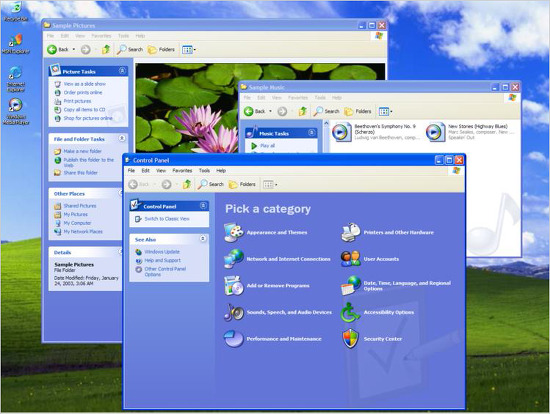Open Sounds, Speech, and Audio Devices icon
The width and height of the screenshot is (550, 414).
click(x=234, y=312)
